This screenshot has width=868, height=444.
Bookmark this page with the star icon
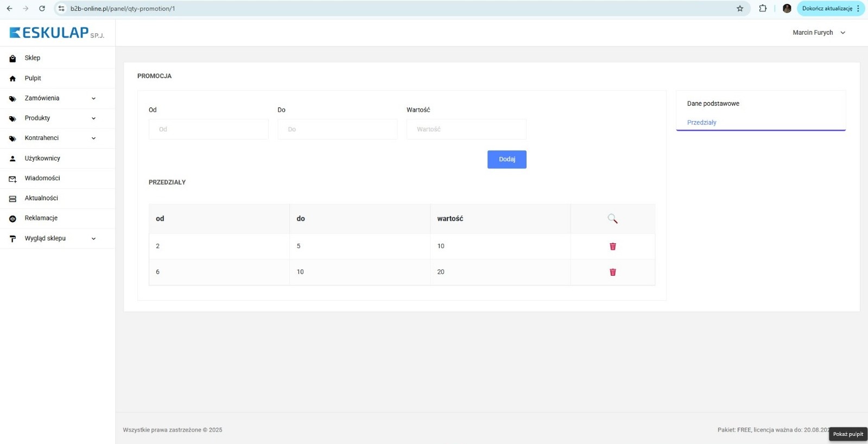tap(739, 9)
